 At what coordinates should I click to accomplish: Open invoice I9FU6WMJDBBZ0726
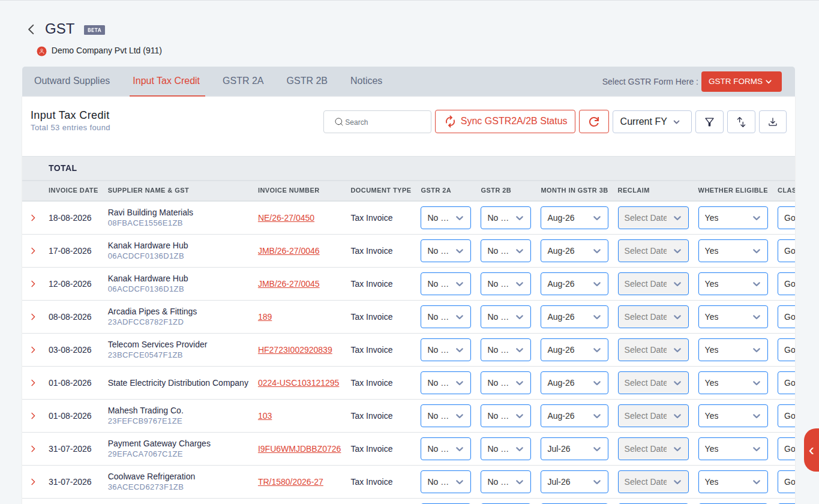pyautogui.click(x=299, y=449)
